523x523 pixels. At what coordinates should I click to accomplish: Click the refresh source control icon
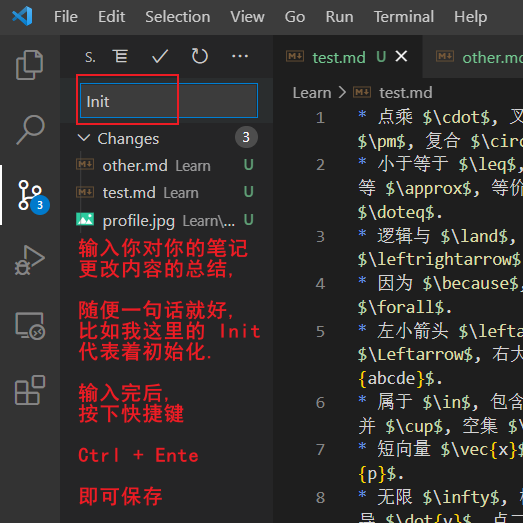[199, 56]
